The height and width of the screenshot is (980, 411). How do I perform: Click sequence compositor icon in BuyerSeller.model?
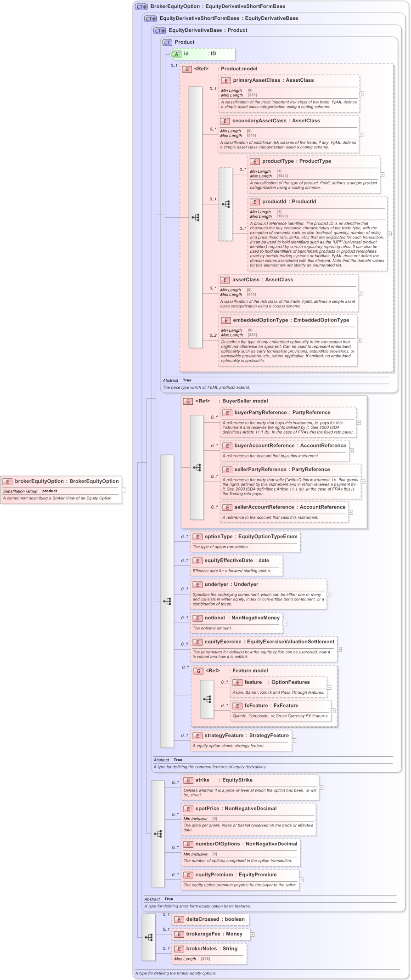pos(197,467)
